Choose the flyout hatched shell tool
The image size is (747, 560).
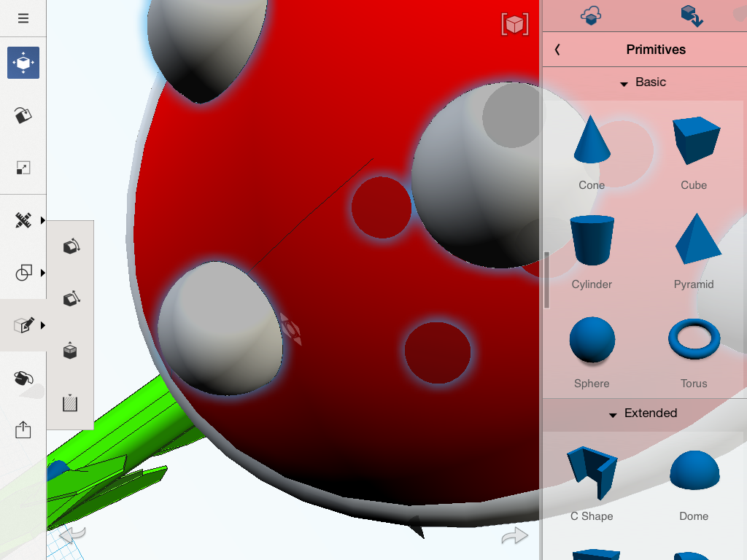click(x=70, y=402)
